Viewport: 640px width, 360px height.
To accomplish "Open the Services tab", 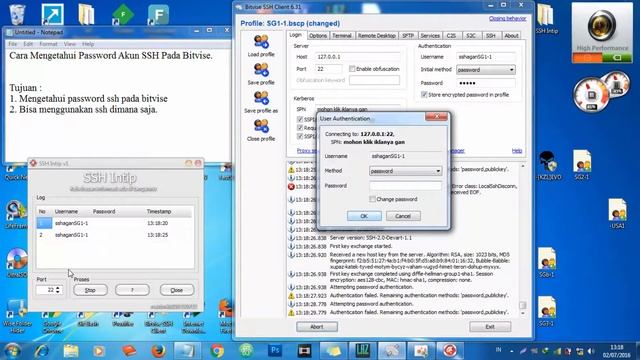I will pos(430,36).
